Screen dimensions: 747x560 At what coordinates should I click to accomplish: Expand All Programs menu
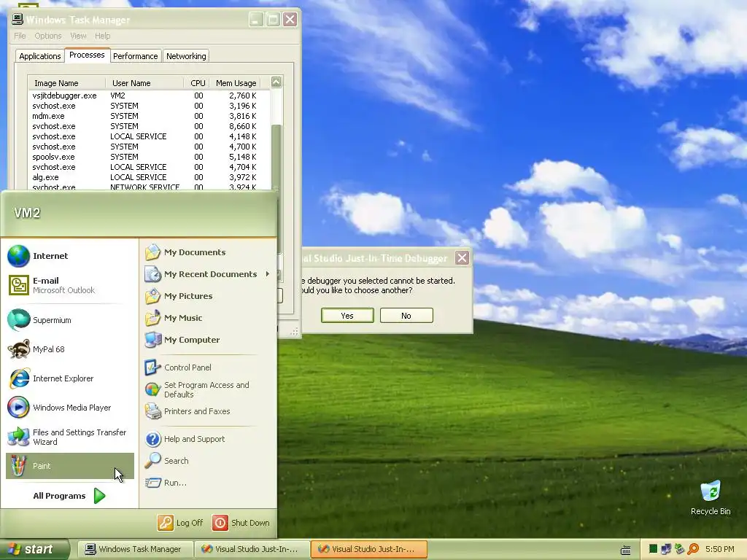click(69, 496)
